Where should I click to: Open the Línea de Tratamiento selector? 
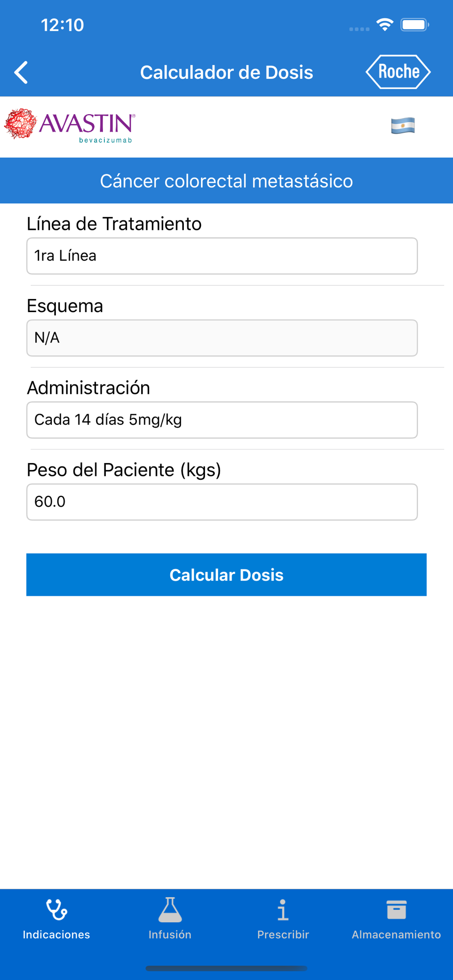[222, 256]
